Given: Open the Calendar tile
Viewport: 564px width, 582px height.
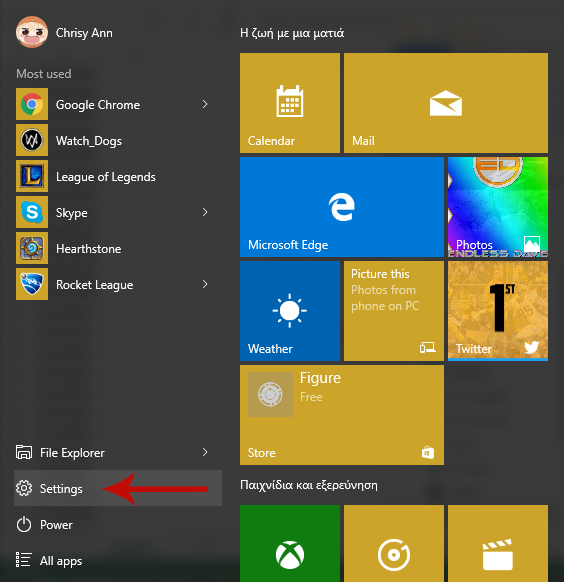Looking at the screenshot, I should [x=290, y=103].
